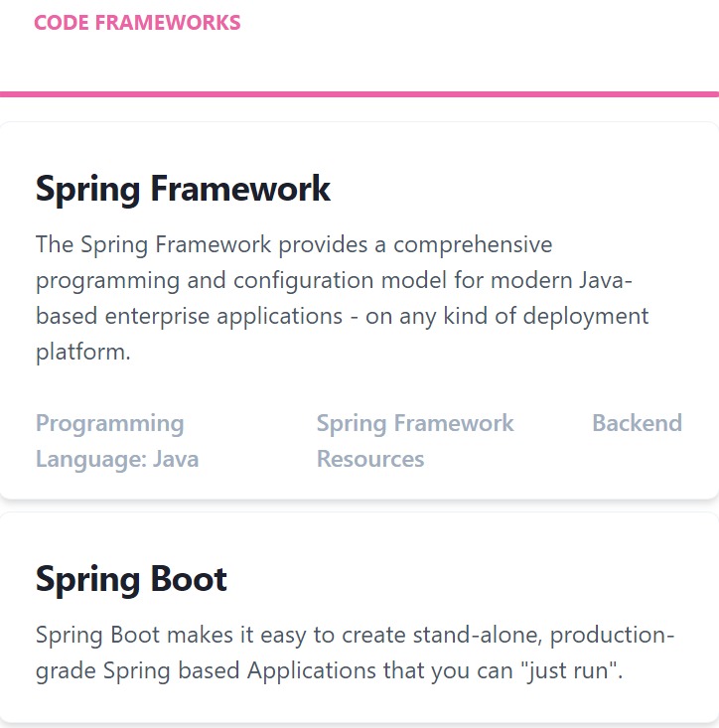Click the Spring Framework description paragraph
The height and width of the screenshot is (728, 719).
tap(342, 298)
